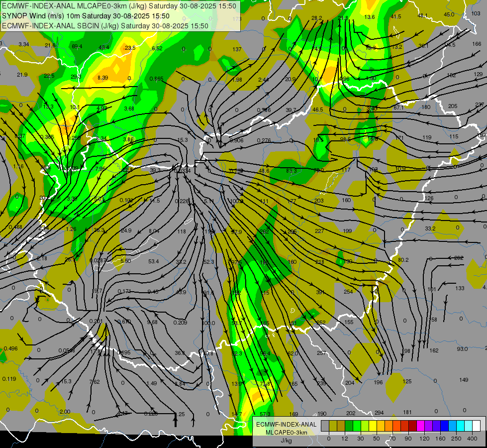Screen dimensions: 487x448
Task: Choose the bright green legend swatch
Action: click(x=357, y=426)
